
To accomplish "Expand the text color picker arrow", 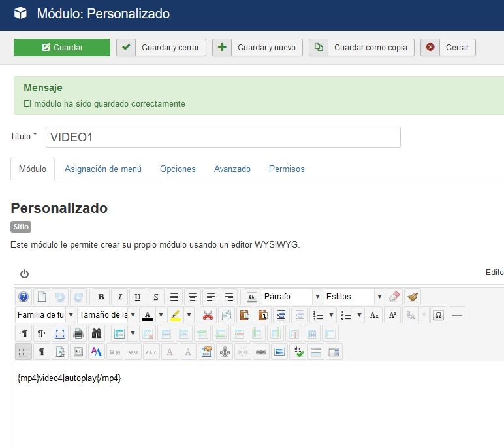I will (x=161, y=315).
